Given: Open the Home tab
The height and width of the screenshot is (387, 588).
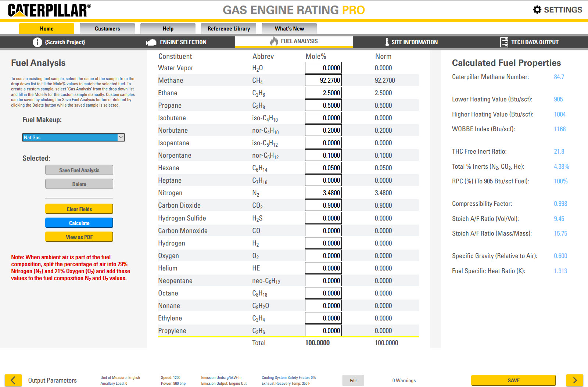Looking at the screenshot, I should tap(47, 29).
